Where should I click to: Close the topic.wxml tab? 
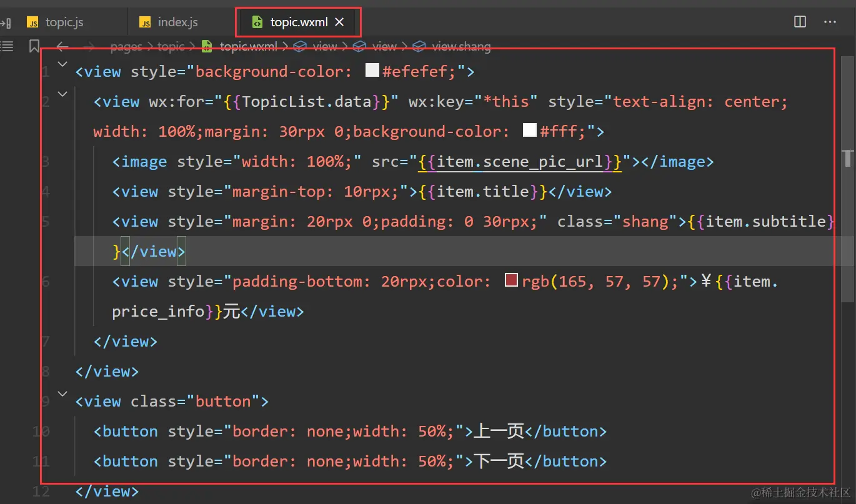(x=339, y=22)
